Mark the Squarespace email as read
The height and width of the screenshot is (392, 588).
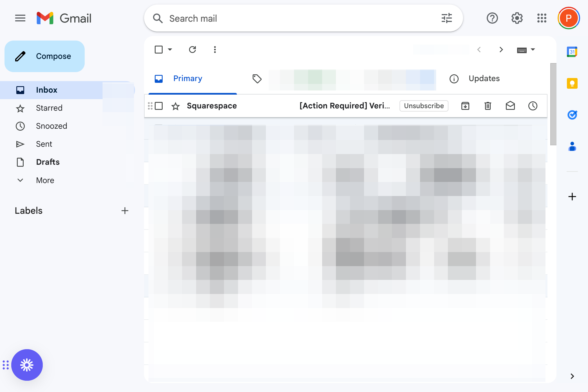[x=510, y=106]
